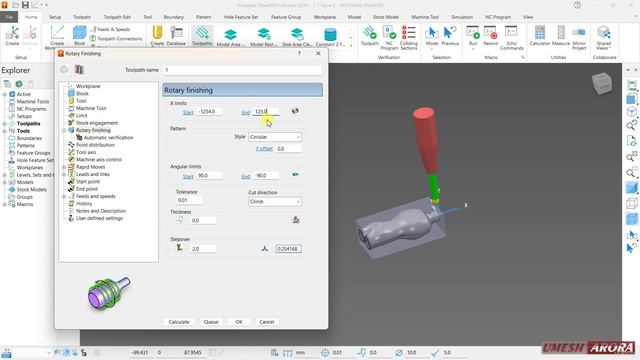Screen dimensions: 640x360
Task: Click the Stepover value field
Action: [x=203, y=249]
